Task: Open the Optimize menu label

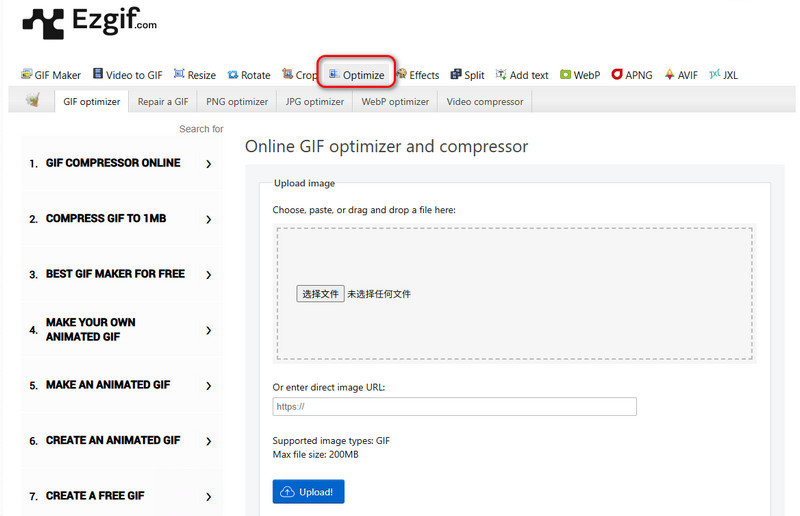Action: coord(363,76)
